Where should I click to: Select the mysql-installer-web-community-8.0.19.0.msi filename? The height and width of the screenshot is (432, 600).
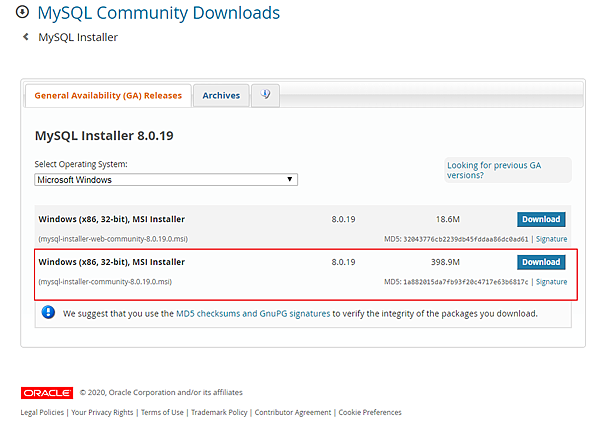pos(113,239)
